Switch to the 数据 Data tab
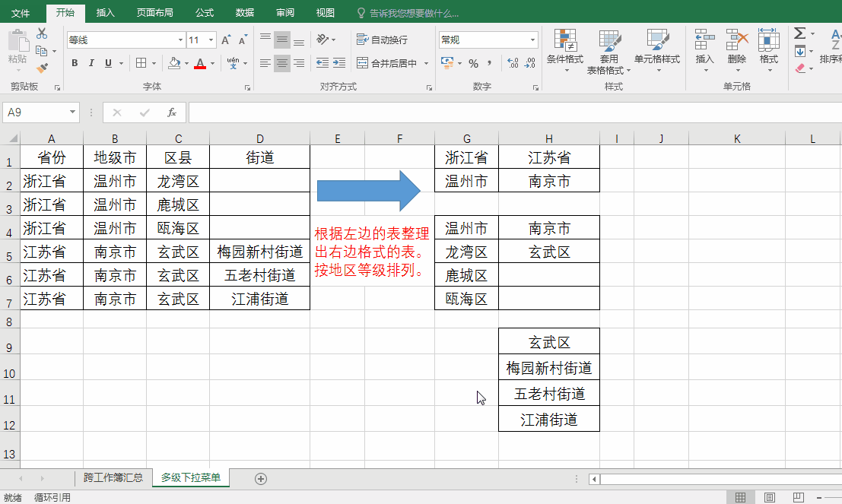Screen dimensions: 842x504 pos(245,13)
